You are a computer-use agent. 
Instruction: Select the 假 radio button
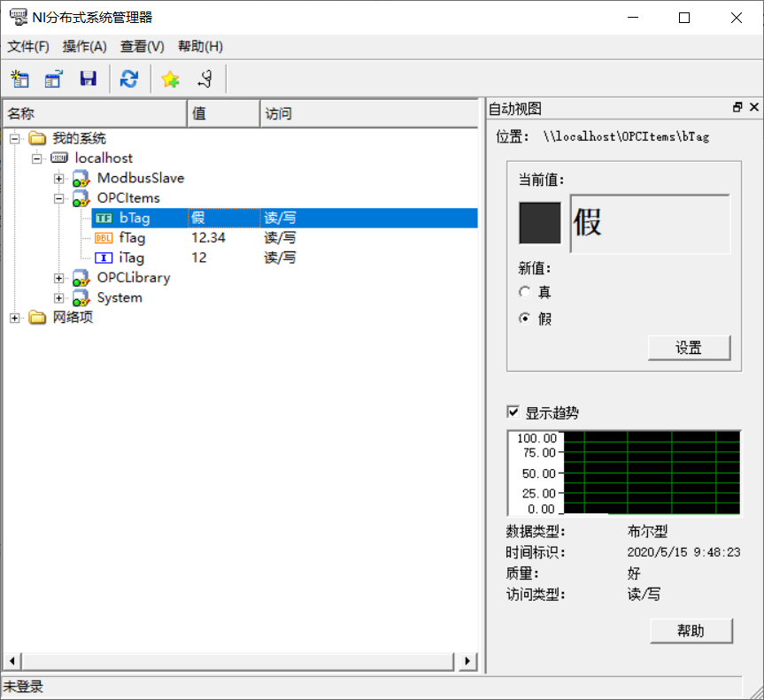(x=524, y=319)
